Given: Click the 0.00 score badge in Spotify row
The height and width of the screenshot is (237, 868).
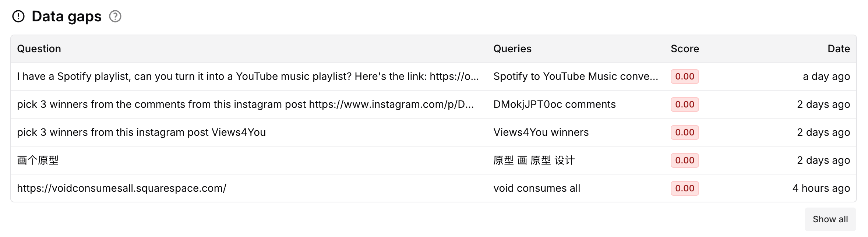Looking at the screenshot, I should click(685, 77).
